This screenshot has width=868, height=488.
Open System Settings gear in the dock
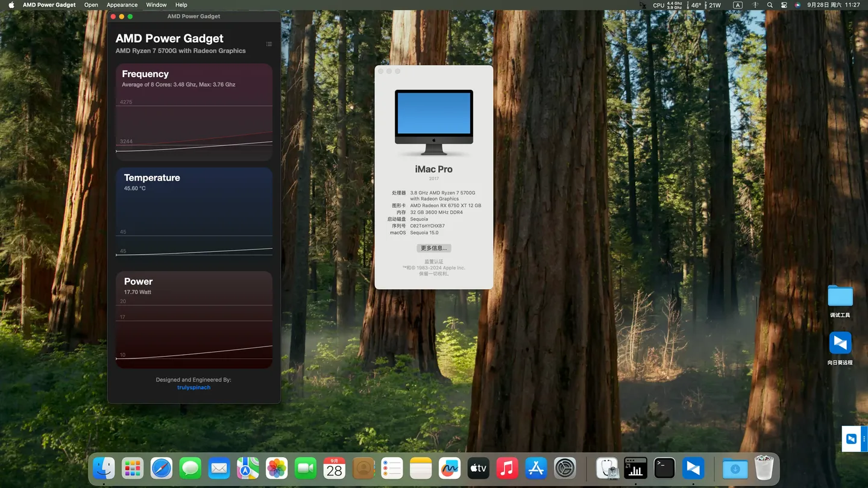pyautogui.click(x=565, y=468)
